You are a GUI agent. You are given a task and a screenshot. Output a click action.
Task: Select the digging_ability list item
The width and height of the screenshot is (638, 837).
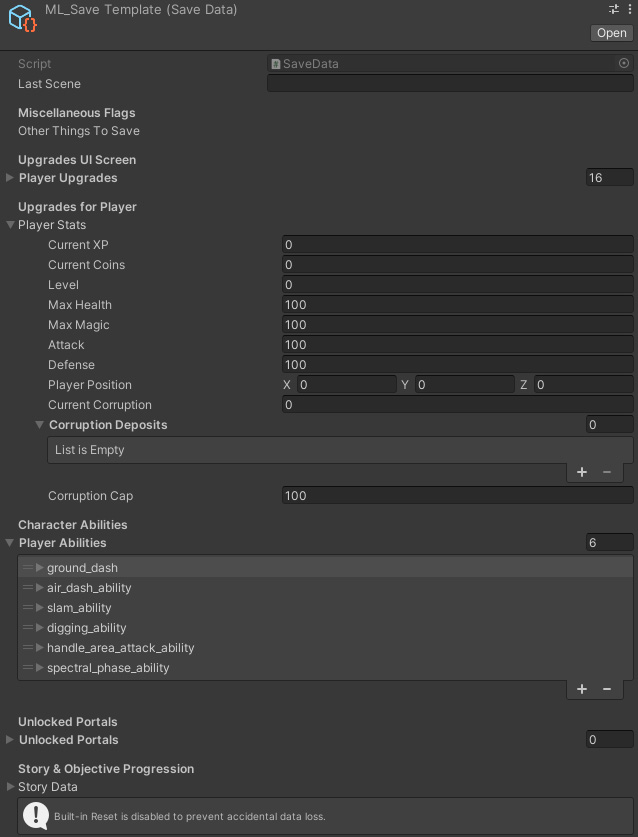87,628
